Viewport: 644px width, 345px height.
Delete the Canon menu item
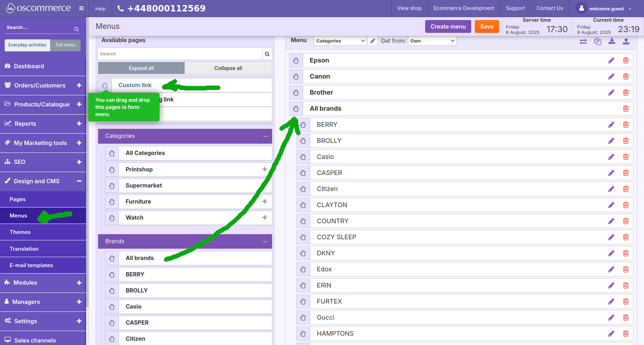[x=626, y=76]
